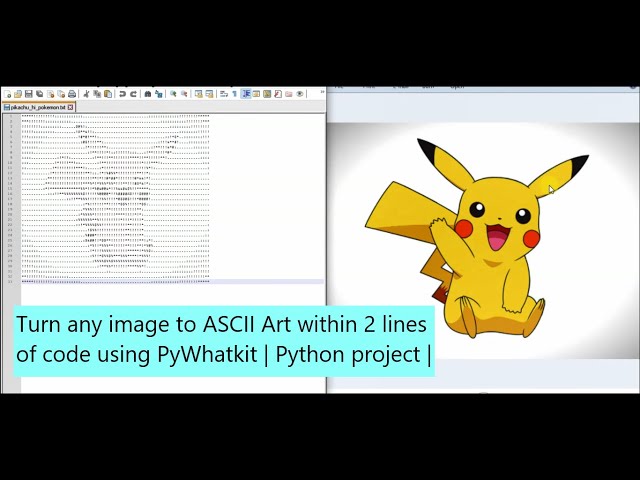
Task: Zoom out of the editor text
Action: click(184, 94)
